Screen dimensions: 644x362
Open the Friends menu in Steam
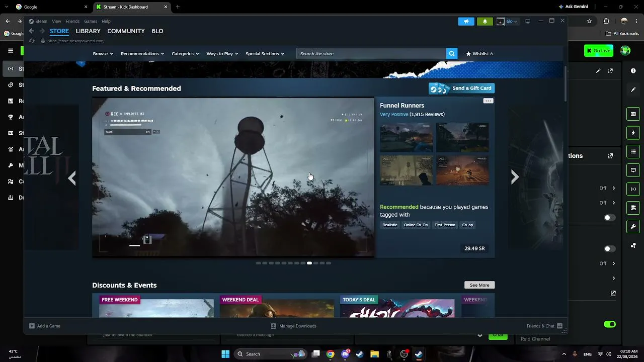72,21
